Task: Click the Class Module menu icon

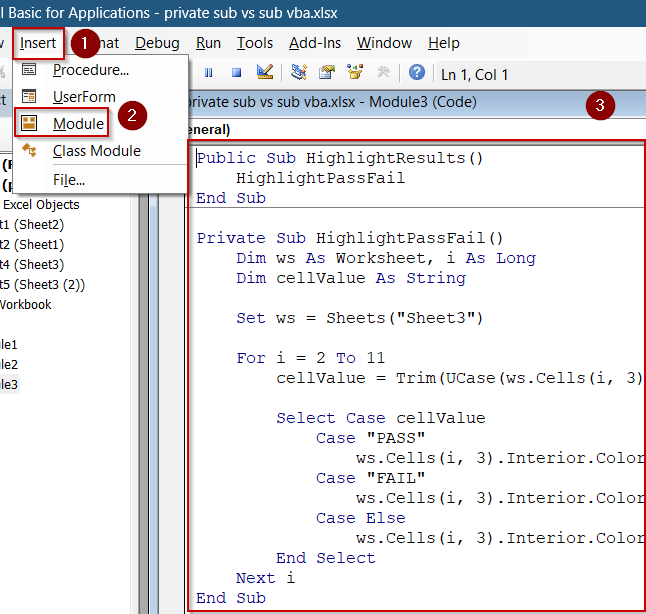Action: pyautogui.click(x=30, y=151)
